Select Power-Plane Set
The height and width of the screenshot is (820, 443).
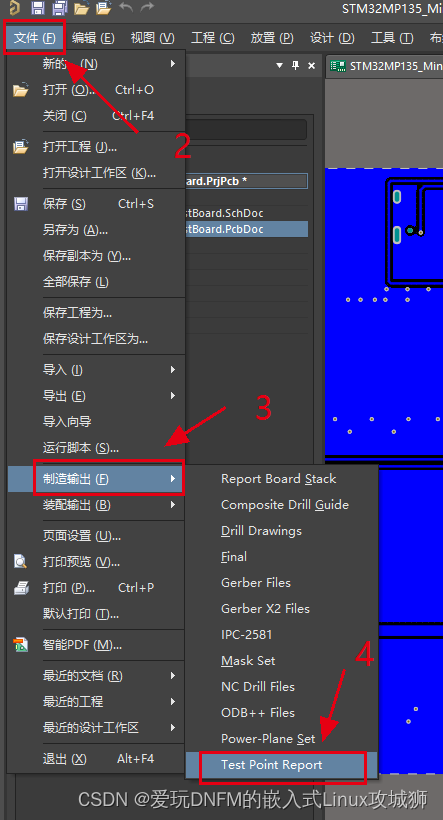[x=281, y=738]
